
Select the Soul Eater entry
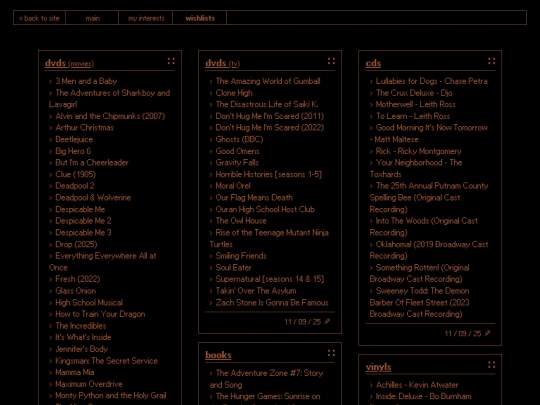point(233,268)
